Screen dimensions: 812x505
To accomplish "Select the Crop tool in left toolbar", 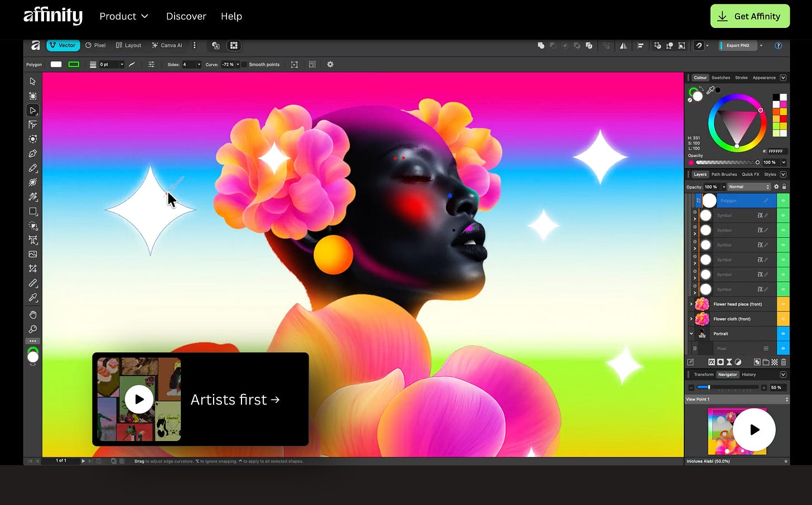I will pyautogui.click(x=33, y=269).
